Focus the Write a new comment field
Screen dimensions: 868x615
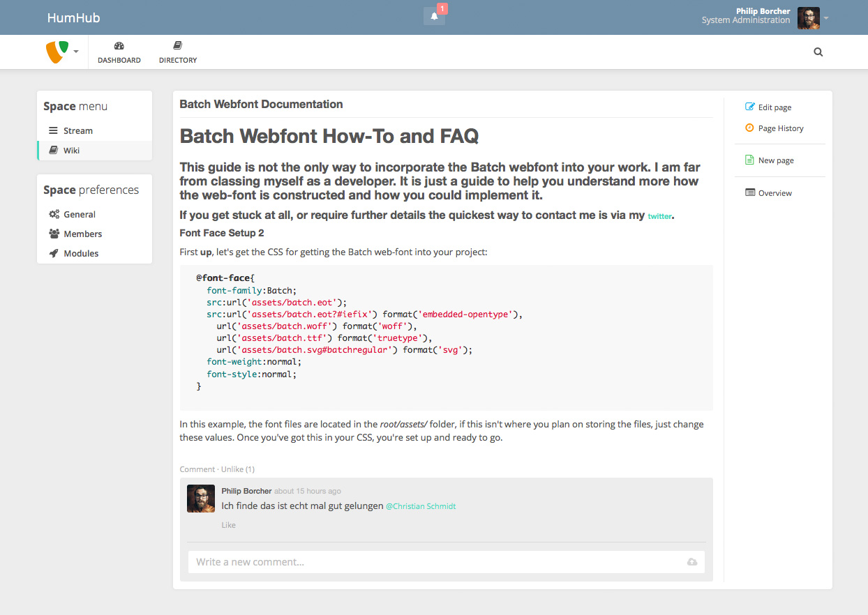[447, 562]
